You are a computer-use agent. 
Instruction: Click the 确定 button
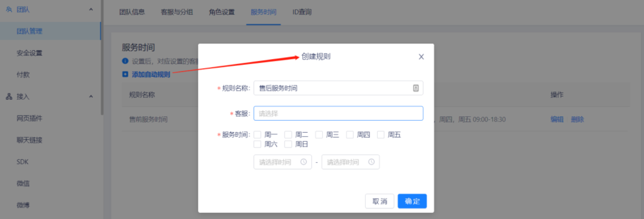point(412,201)
